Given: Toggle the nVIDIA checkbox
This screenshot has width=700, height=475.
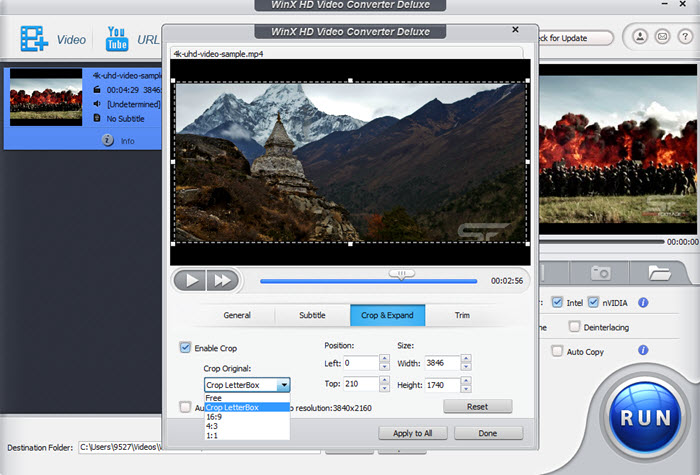Looking at the screenshot, I should (x=593, y=302).
